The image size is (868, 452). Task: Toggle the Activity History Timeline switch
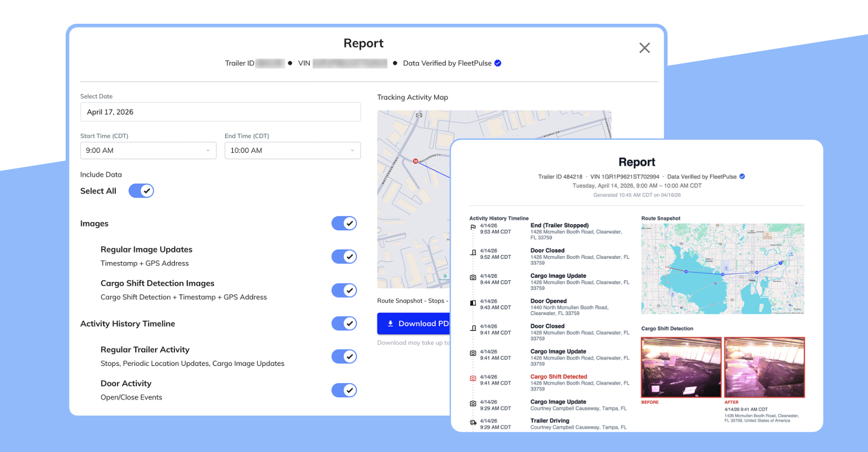coord(344,323)
